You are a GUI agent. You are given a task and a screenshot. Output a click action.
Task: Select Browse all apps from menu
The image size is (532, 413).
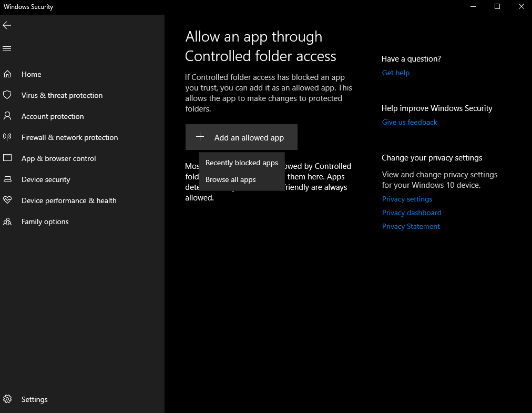(x=230, y=179)
